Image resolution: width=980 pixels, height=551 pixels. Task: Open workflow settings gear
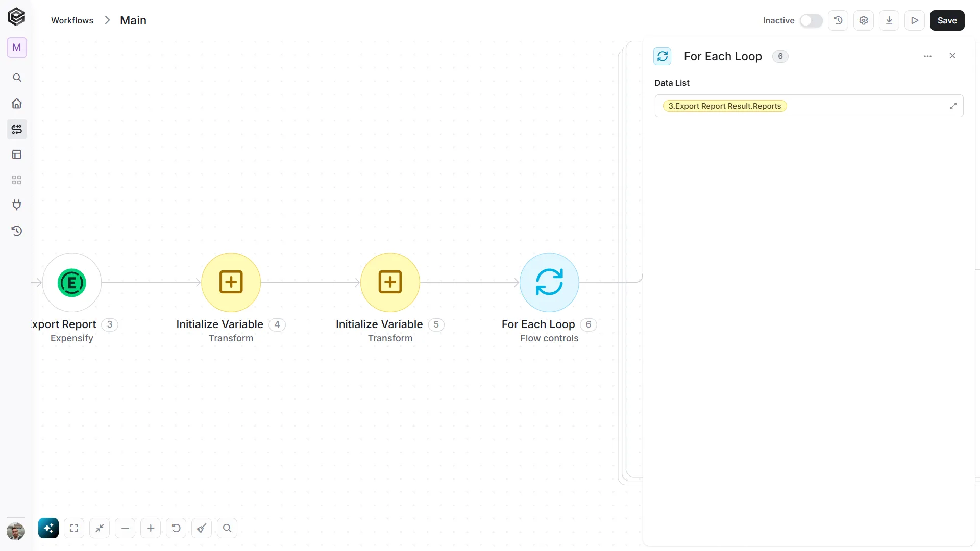864,20
